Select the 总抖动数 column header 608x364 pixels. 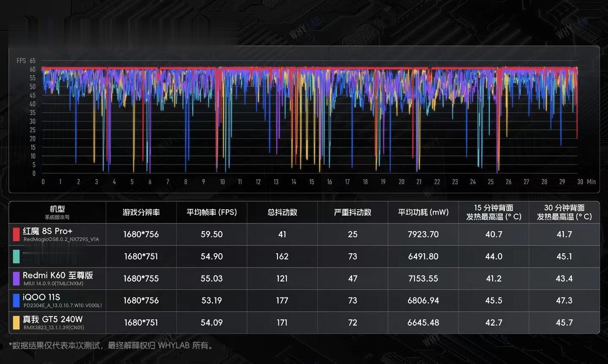coord(282,212)
